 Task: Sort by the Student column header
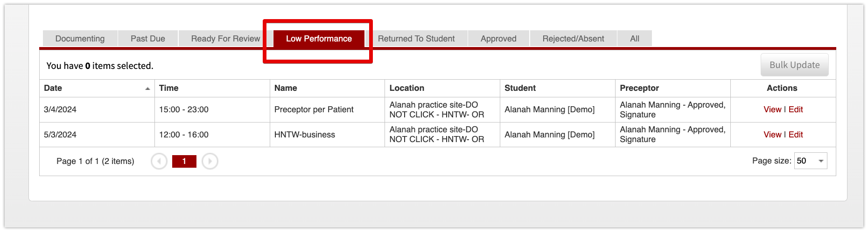coord(520,88)
